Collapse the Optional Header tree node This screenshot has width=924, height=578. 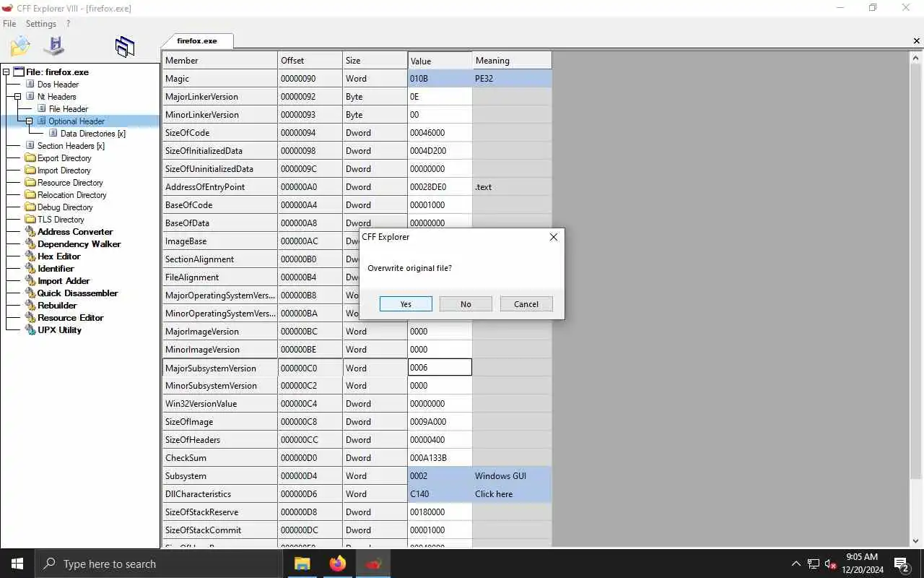point(30,121)
